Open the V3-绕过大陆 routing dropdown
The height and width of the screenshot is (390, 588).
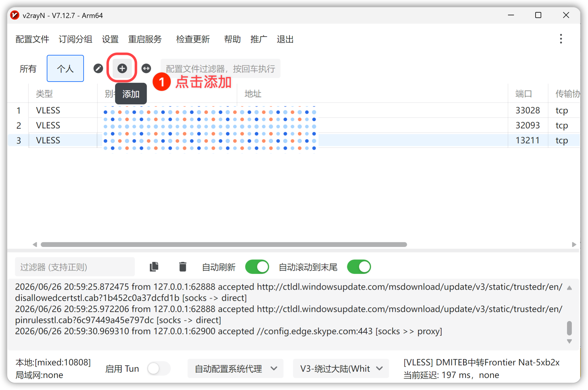[341, 368]
